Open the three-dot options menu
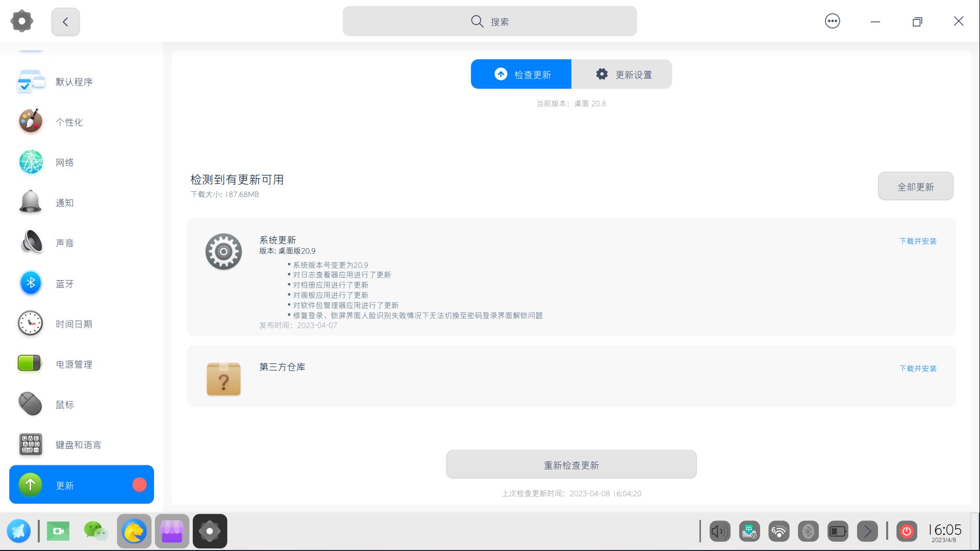Image resolution: width=980 pixels, height=551 pixels. point(833,21)
